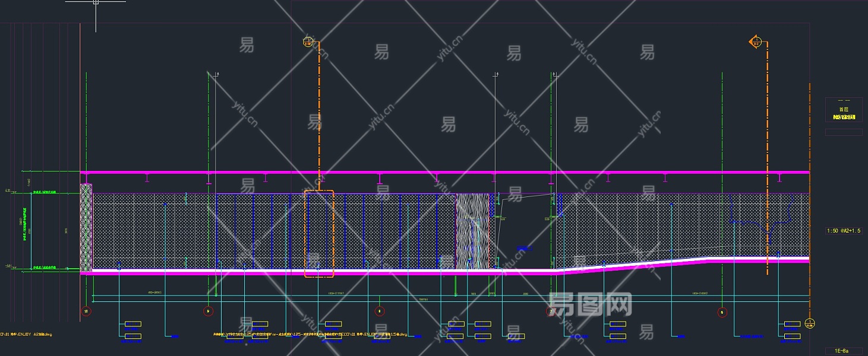868x356 pixels.
Task: Click the crosshair cursor box at top left
Action: coord(96,2)
